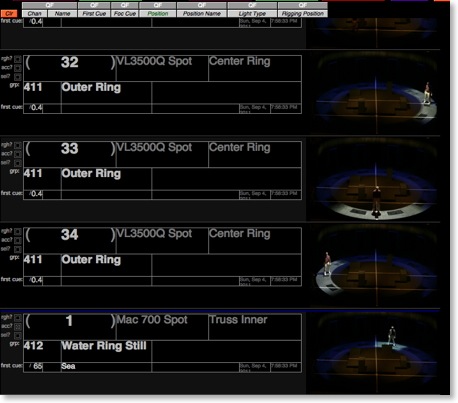Open the focus photo thumbnail for channel 34
This screenshot has width=458, height=403.
click(x=377, y=265)
